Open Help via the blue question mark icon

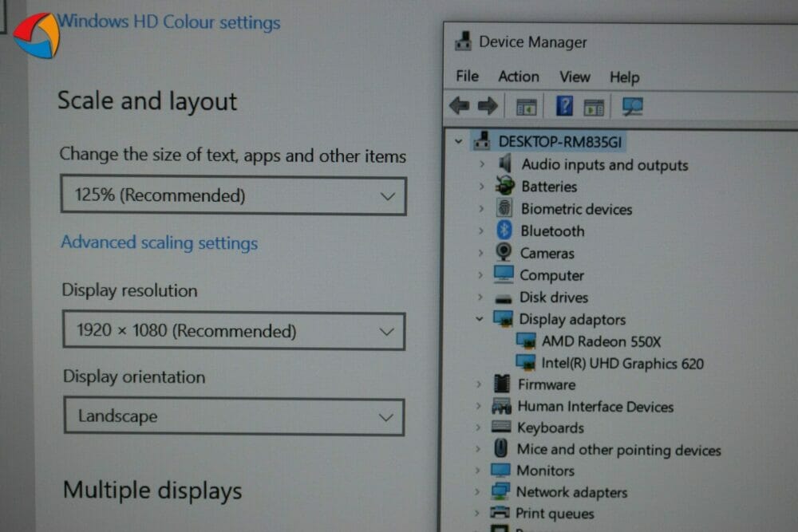tap(564, 106)
